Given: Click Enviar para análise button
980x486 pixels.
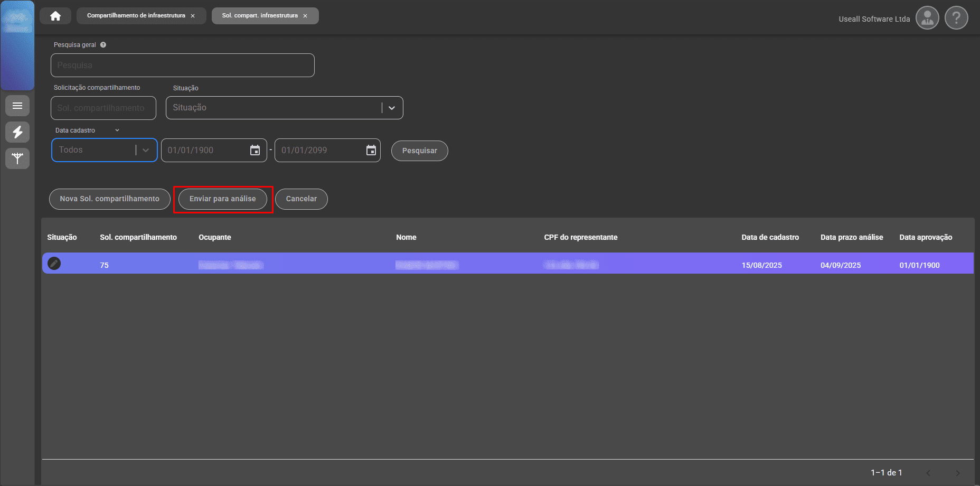Looking at the screenshot, I should click(x=222, y=199).
